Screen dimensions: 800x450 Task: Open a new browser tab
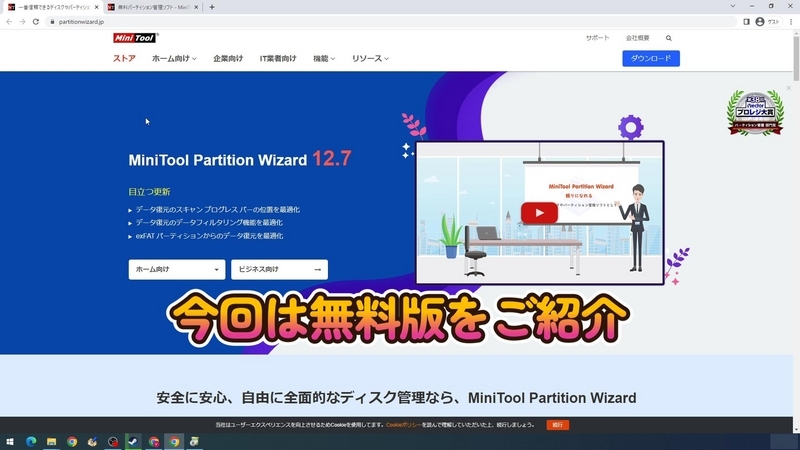pos(212,7)
